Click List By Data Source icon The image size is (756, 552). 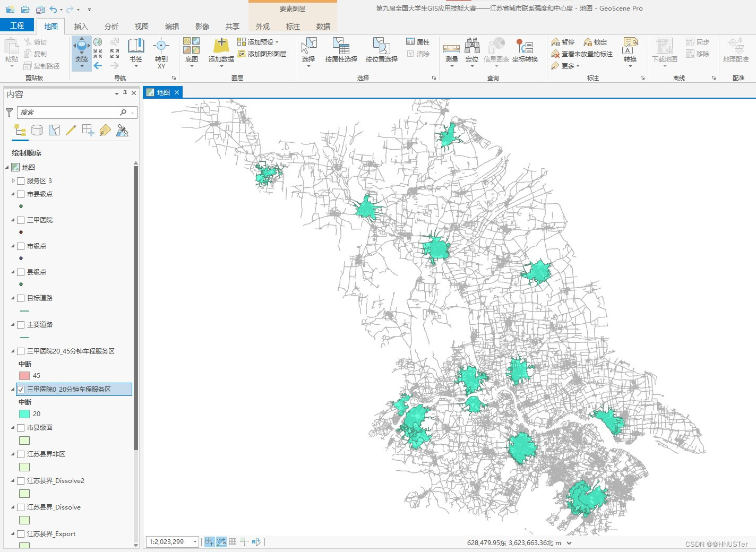[37, 130]
